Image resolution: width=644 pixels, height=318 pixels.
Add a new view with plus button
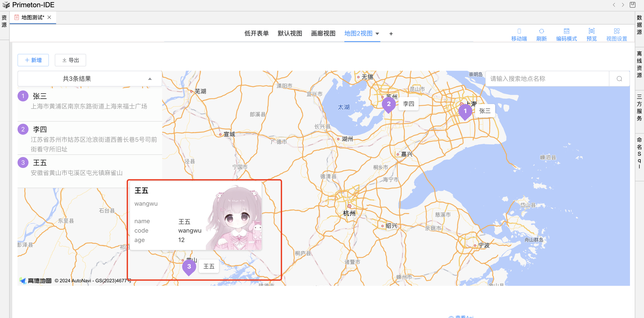[x=391, y=34]
